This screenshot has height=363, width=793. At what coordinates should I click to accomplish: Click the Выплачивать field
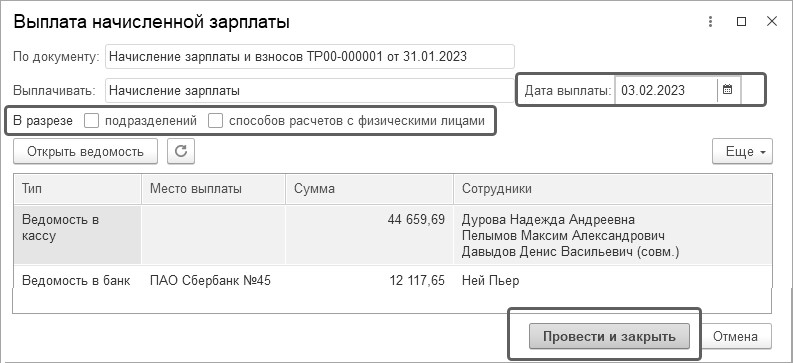click(310, 90)
